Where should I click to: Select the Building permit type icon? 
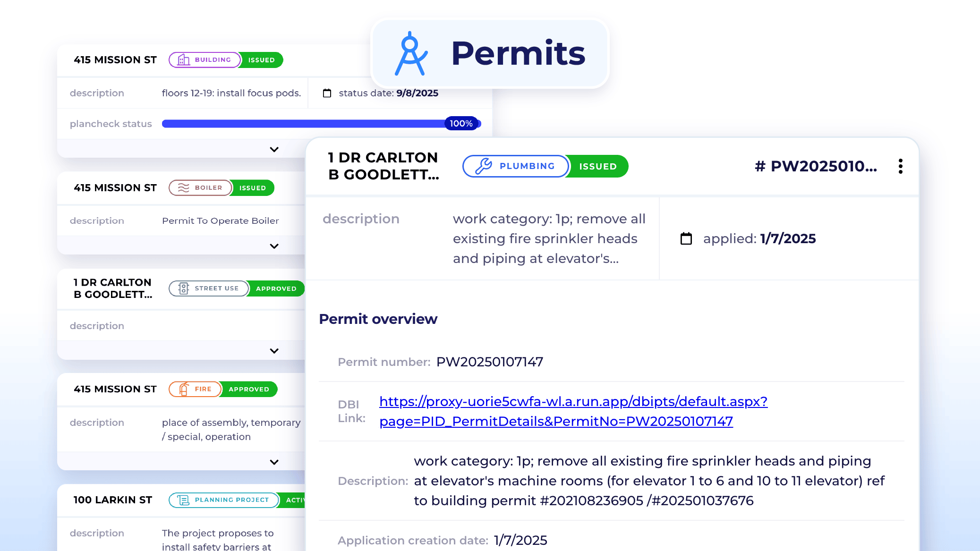coord(183,60)
